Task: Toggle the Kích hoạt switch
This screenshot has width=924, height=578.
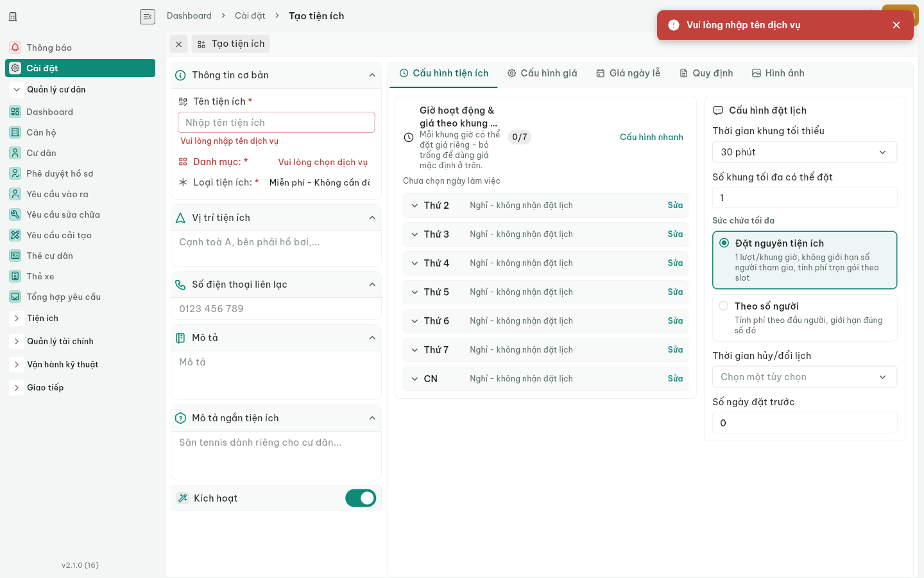Action: (x=361, y=498)
